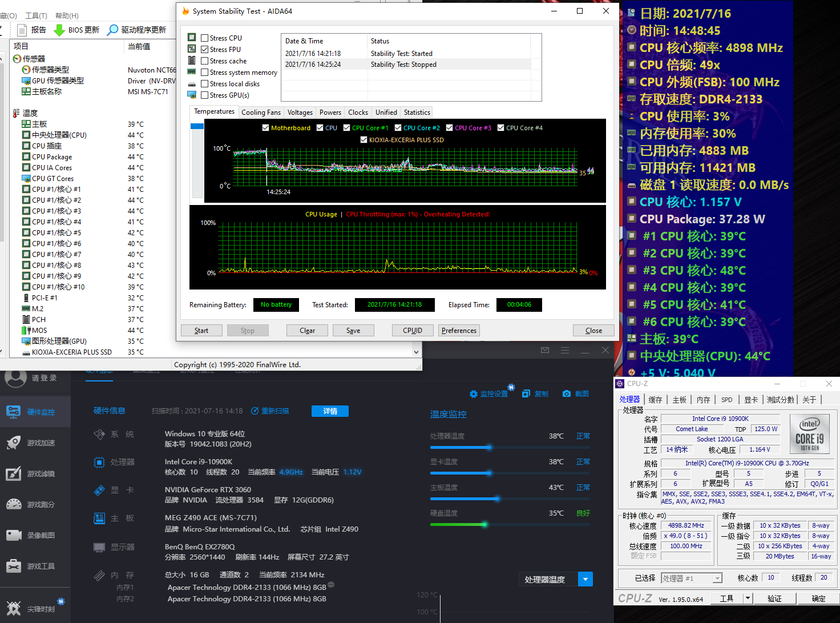The image size is (840, 623).
Task: Open the 缓存 tab in CPU-Z
Action: 655,400
